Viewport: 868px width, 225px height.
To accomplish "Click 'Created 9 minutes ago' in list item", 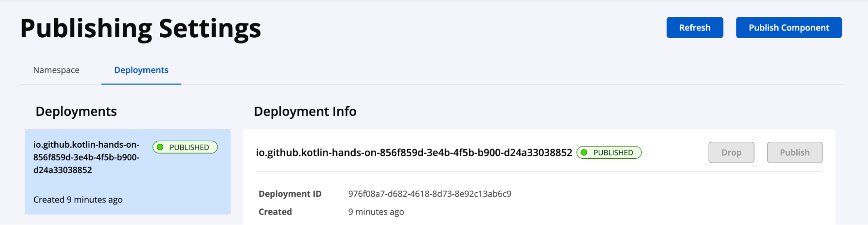I will (x=78, y=200).
